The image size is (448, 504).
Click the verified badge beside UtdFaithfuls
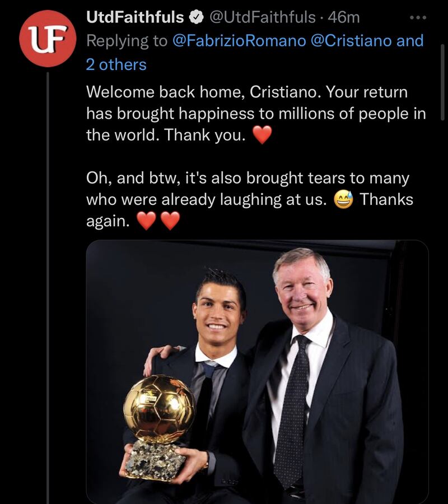click(196, 17)
